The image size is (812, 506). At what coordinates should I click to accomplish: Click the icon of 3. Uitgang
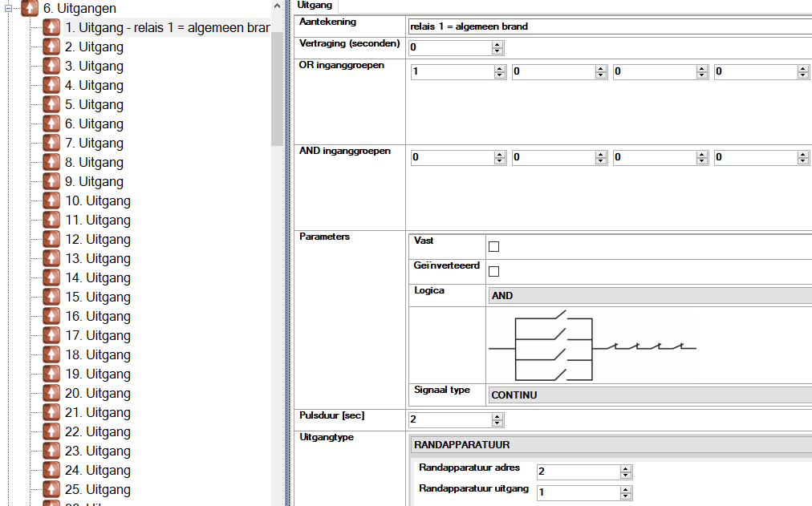coord(51,66)
